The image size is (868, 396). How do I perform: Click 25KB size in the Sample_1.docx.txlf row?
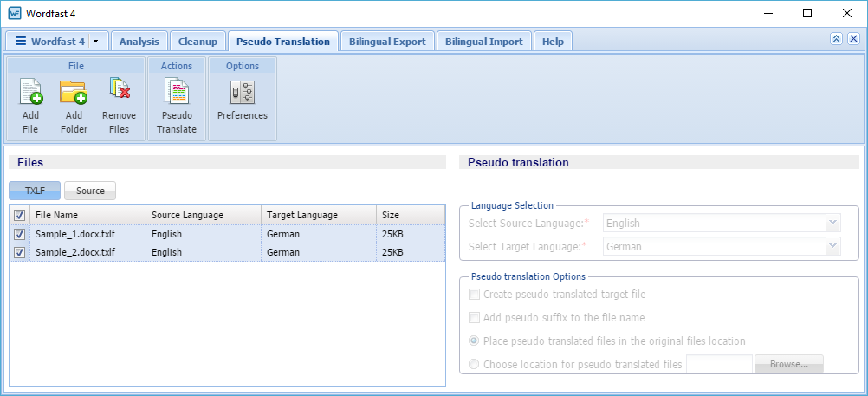(x=392, y=234)
